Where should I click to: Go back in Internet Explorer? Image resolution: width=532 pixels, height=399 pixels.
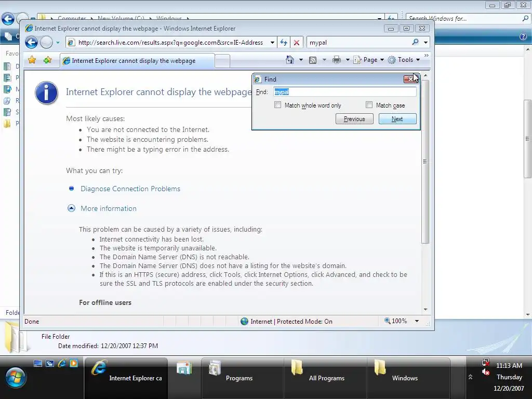click(31, 43)
